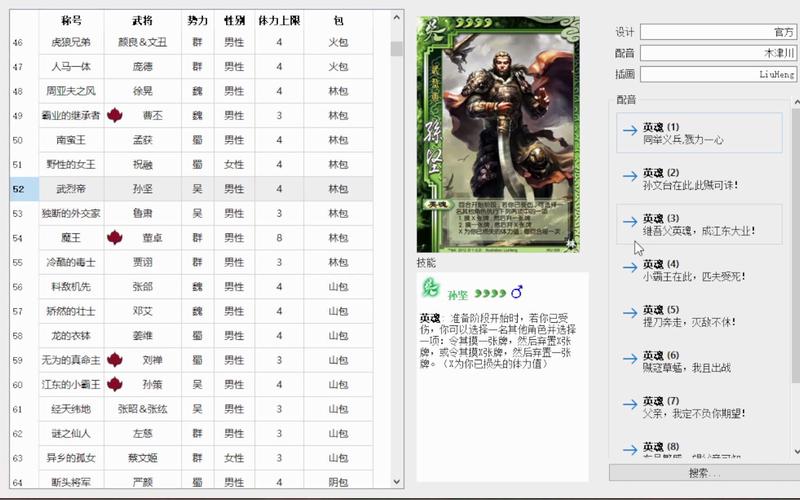Screen dimensions: 800x500
Task: Select the 孙策 name cell
Action: (143, 384)
